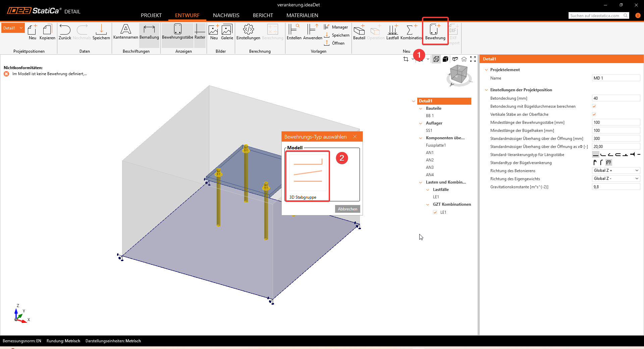Disable Betondeckung mit Bügeldurchmesse berechnen checkbox

tap(594, 106)
